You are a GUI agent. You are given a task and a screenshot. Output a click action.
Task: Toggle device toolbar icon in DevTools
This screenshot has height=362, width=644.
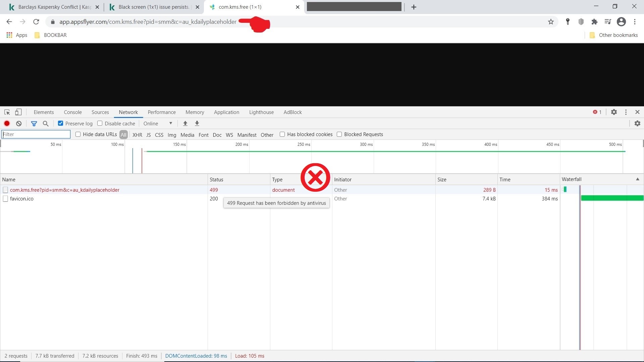tap(18, 112)
